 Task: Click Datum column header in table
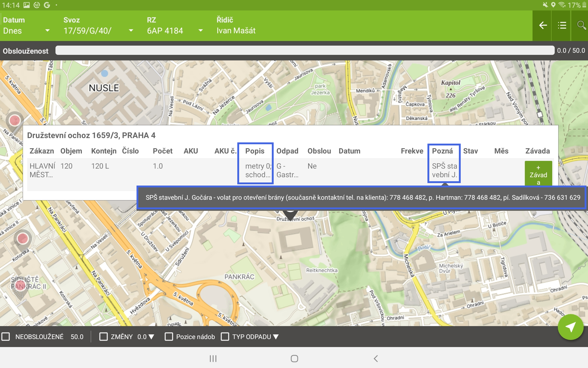pyautogui.click(x=349, y=151)
